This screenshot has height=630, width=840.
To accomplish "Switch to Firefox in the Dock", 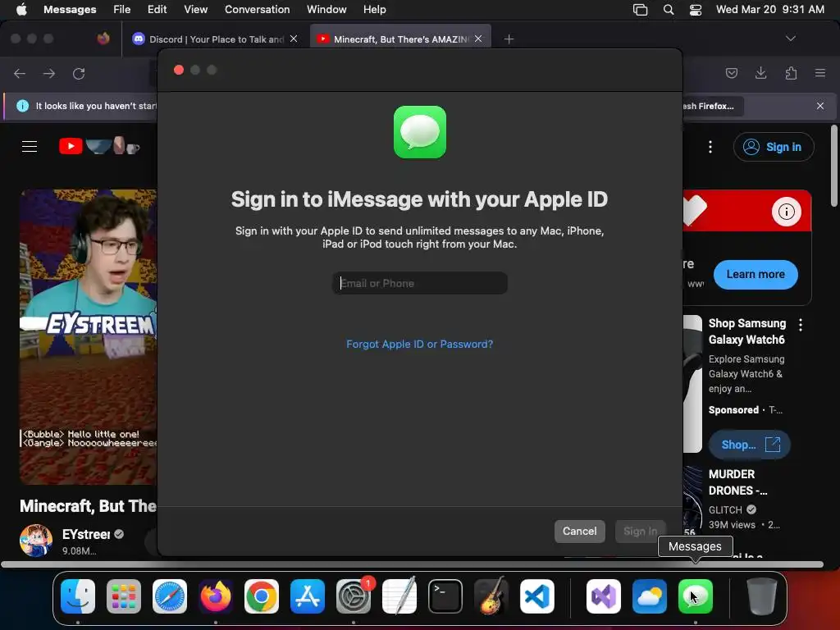I will click(216, 596).
